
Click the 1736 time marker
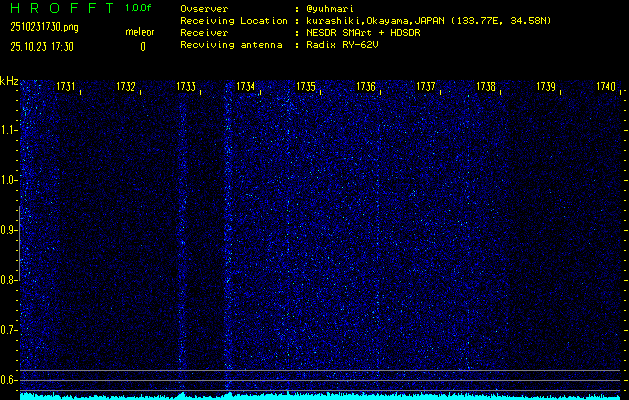366,86
